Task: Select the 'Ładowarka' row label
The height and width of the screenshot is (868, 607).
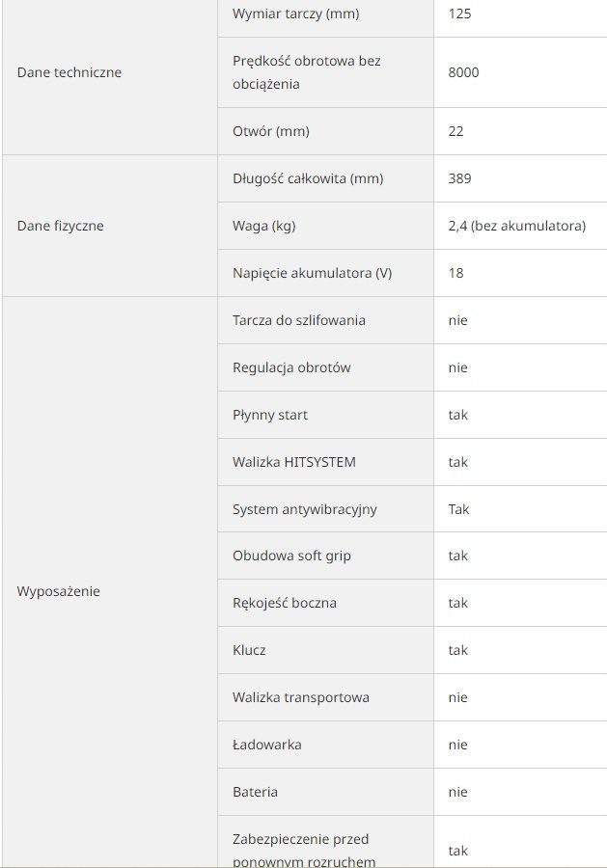Action: click(267, 745)
